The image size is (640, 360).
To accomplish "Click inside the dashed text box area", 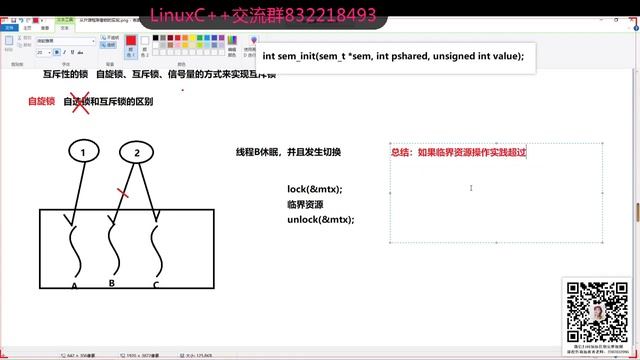I will click(496, 193).
